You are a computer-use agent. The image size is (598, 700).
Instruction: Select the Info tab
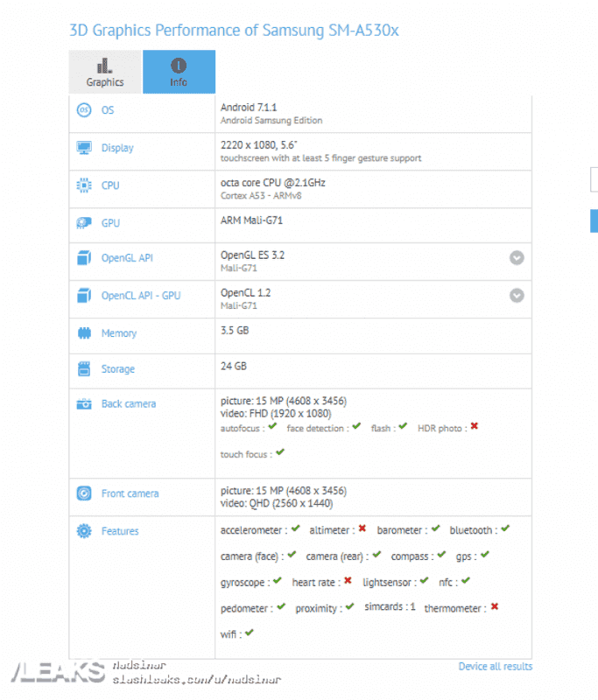point(179,72)
